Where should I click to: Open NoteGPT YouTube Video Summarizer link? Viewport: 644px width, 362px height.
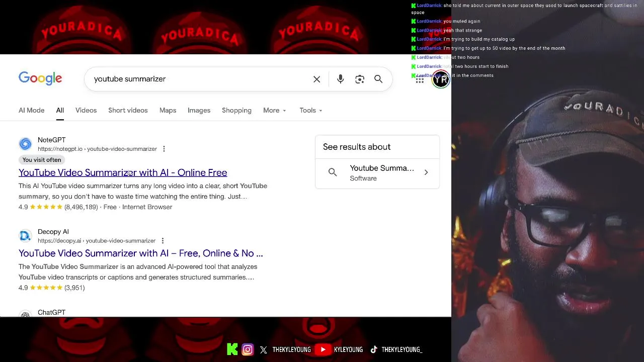tap(123, 172)
